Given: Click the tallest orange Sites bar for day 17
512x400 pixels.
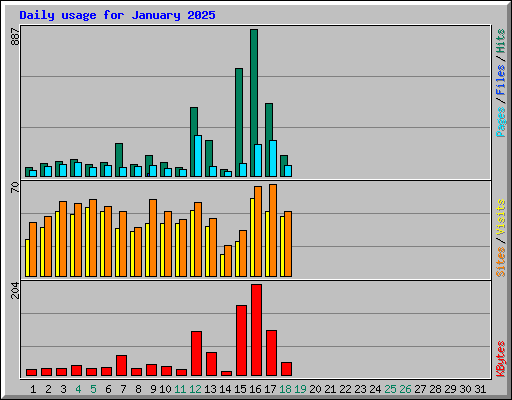Looking at the screenshot, I should (x=273, y=230).
